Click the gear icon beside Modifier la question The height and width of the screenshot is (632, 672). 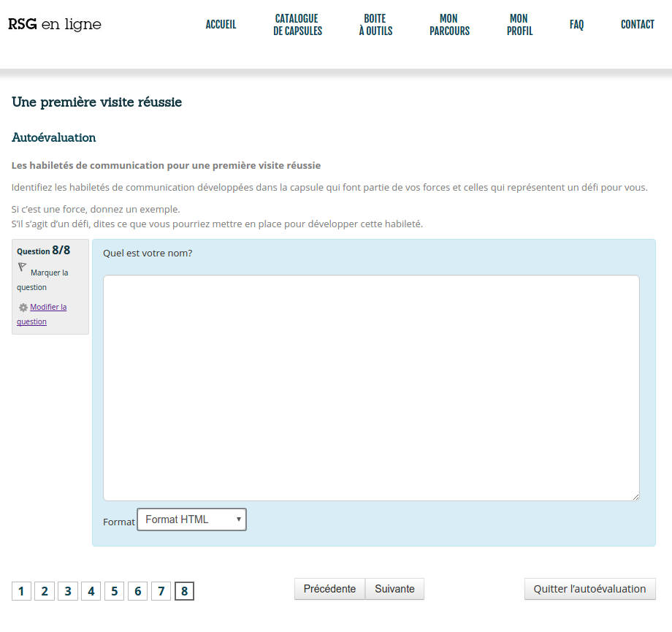23,308
